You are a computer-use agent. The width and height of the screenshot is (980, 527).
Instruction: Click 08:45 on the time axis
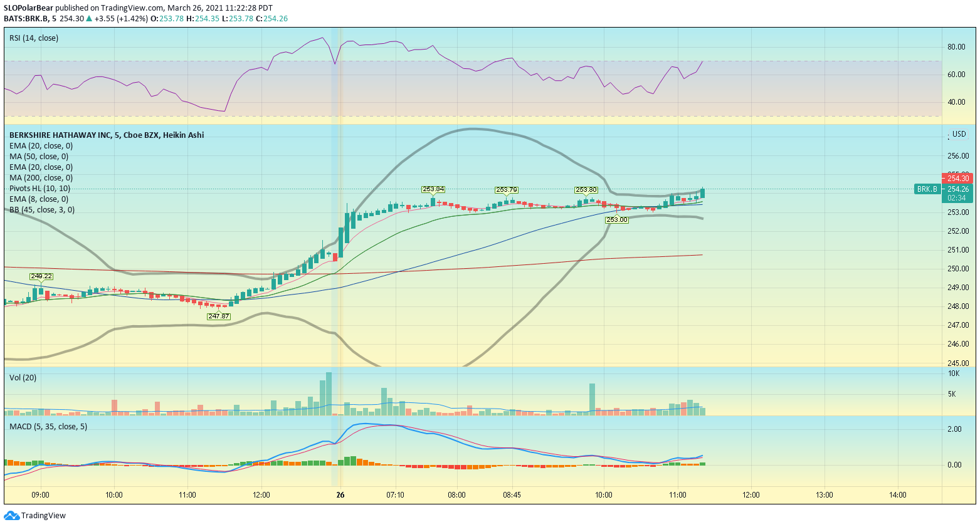coord(512,495)
